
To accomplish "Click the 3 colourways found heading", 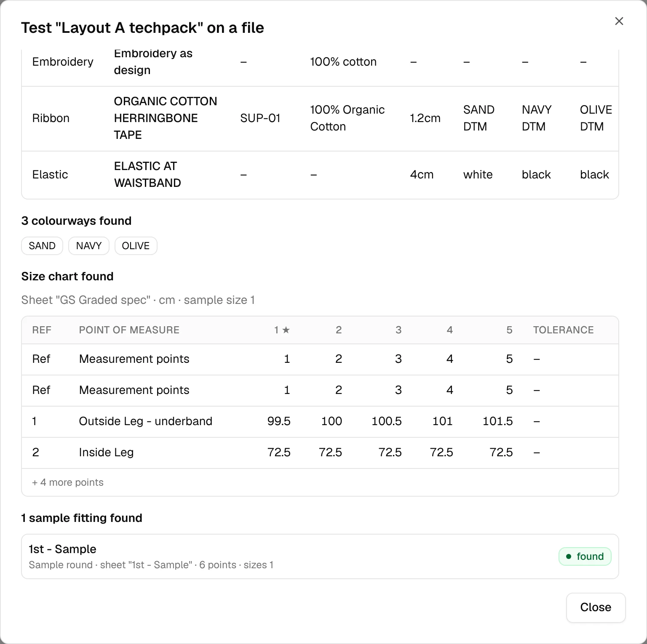I will pos(77,221).
